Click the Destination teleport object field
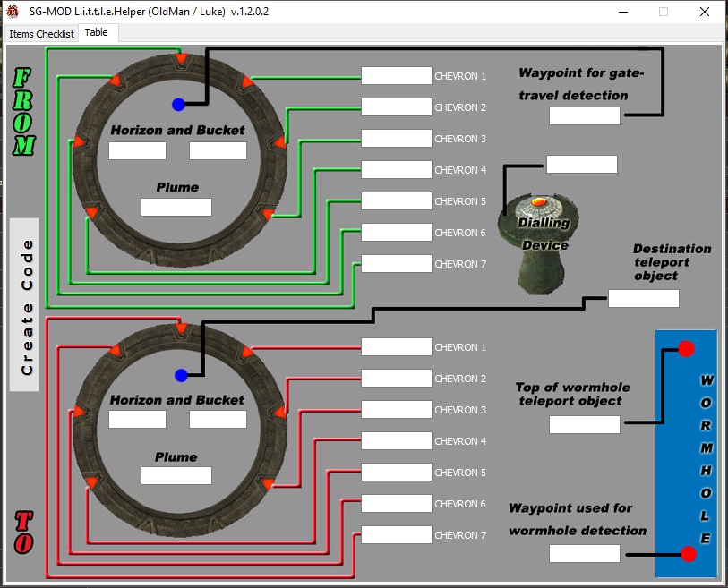Viewport: 728px width, 588px height. point(644,298)
